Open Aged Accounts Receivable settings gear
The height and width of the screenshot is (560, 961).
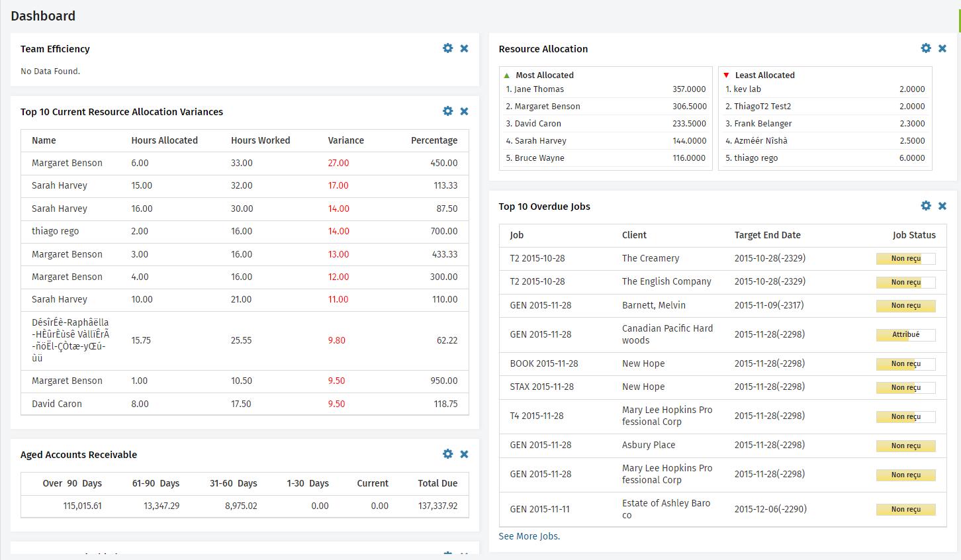(448, 454)
